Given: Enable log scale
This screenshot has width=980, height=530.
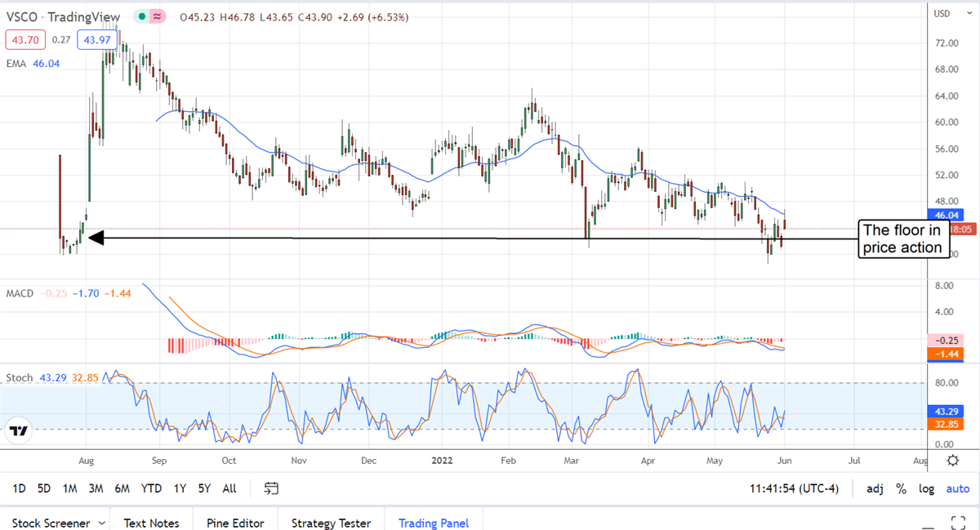Looking at the screenshot, I should pyautogui.click(x=926, y=488).
